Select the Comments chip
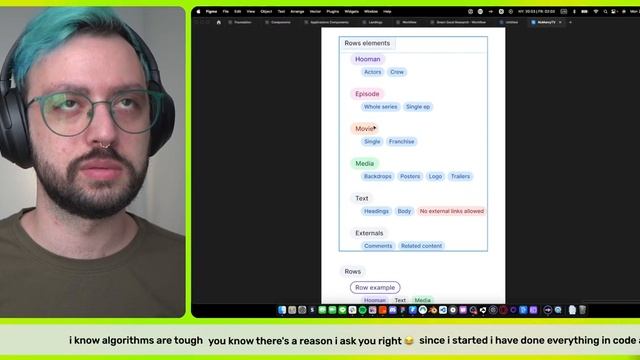 378,246
